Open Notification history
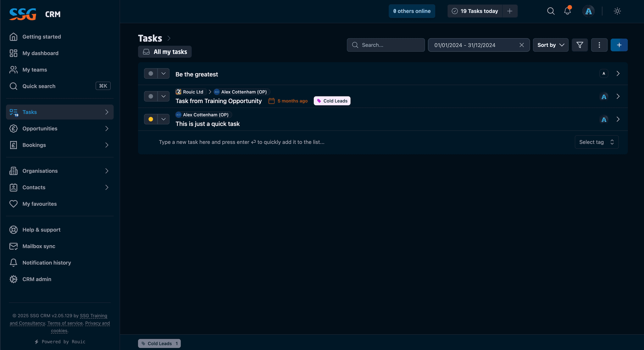This screenshot has width=644, height=350. pyautogui.click(x=47, y=262)
